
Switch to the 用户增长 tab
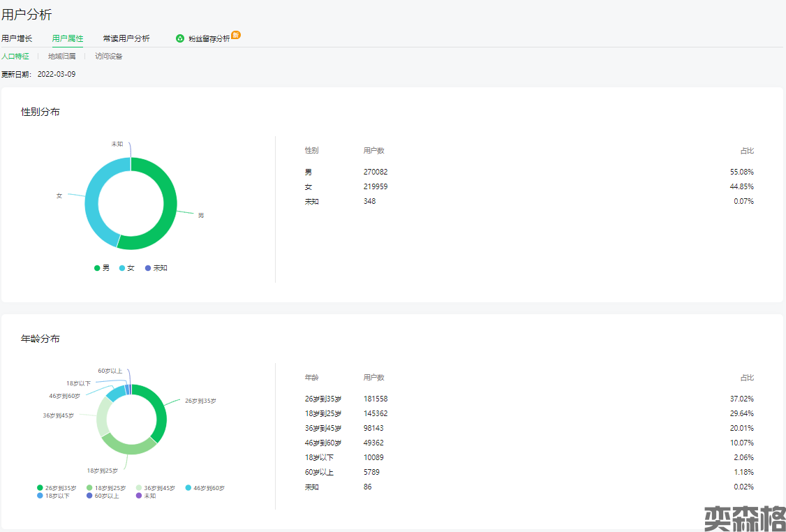tap(17, 38)
